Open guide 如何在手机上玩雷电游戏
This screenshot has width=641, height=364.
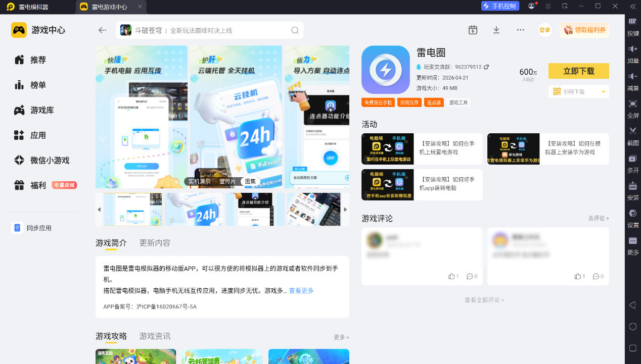click(x=422, y=149)
